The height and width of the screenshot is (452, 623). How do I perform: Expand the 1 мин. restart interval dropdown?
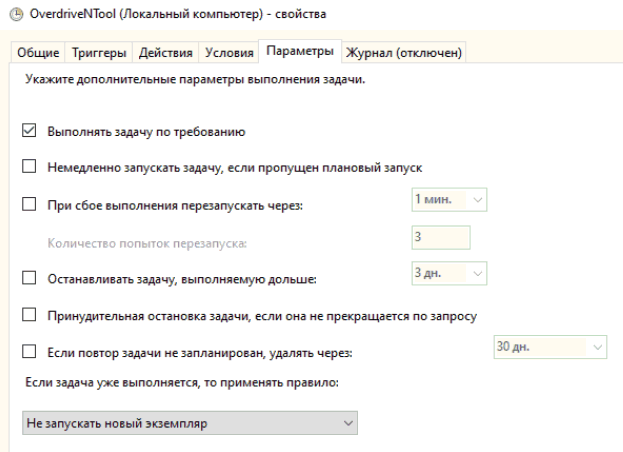click(449, 199)
